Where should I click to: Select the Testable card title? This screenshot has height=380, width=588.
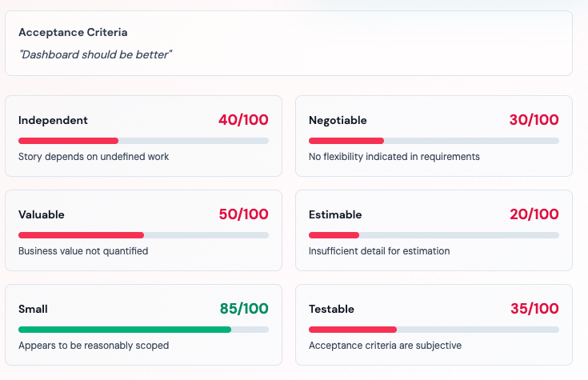point(331,309)
